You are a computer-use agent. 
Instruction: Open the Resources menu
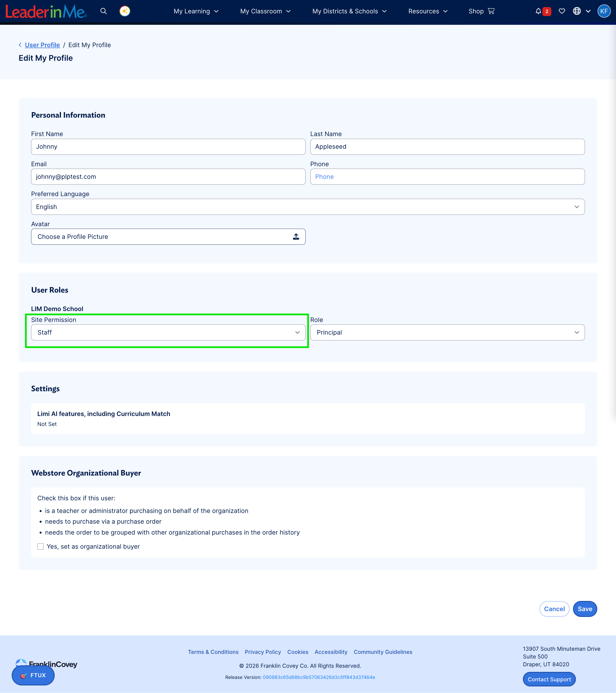click(428, 11)
